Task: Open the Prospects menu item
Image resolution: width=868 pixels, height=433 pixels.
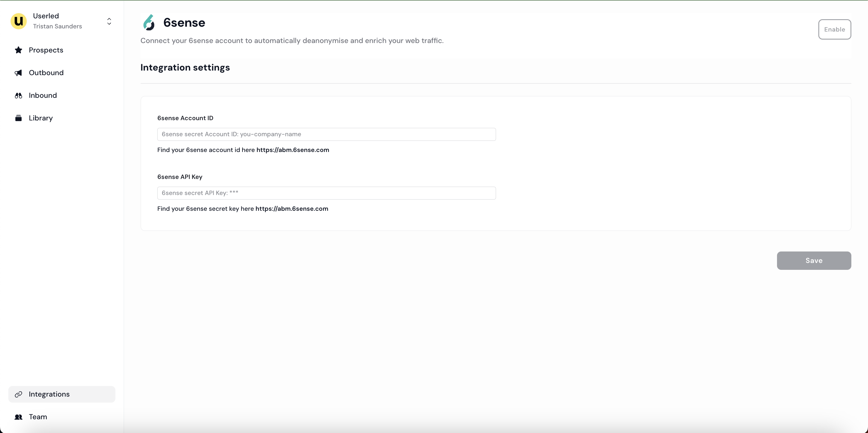Action: click(46, 50)
